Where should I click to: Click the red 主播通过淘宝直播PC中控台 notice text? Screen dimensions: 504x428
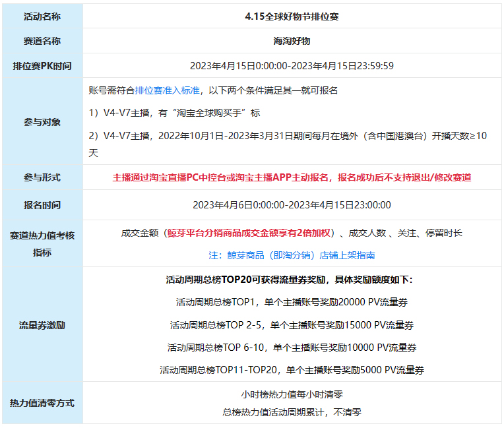click(x=292, y=177)
